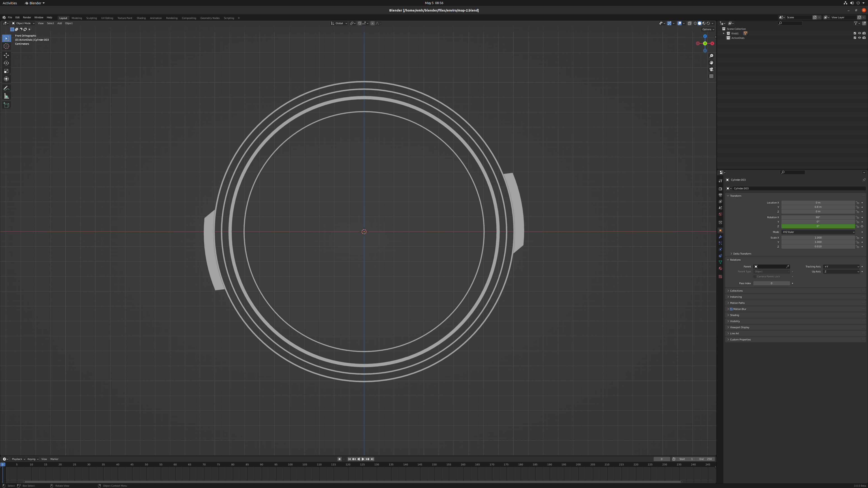Click the new collection icon in outliner
Screen dimensions: 868x488
[x=864, y=23]
